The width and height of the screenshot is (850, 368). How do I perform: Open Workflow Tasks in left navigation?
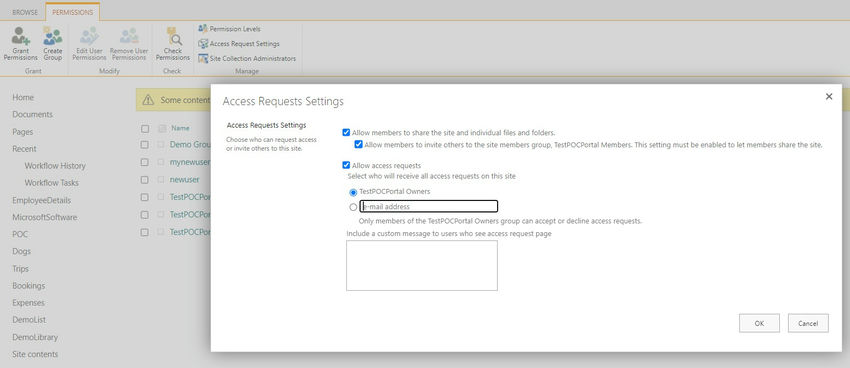click(51, 183)
